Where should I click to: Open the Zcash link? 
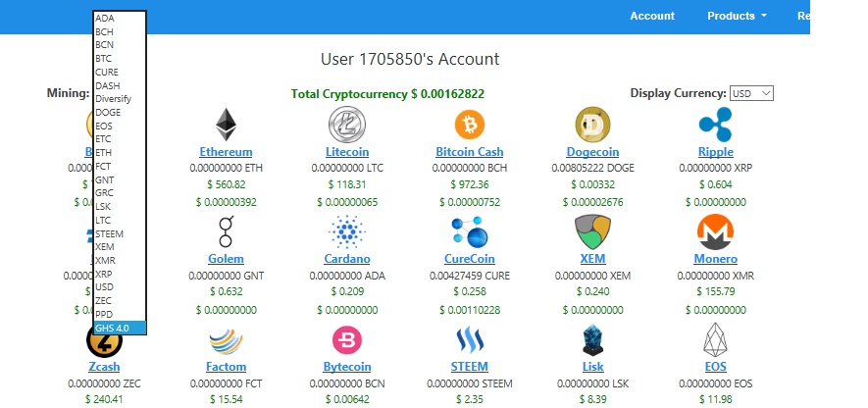click(104, 367)
